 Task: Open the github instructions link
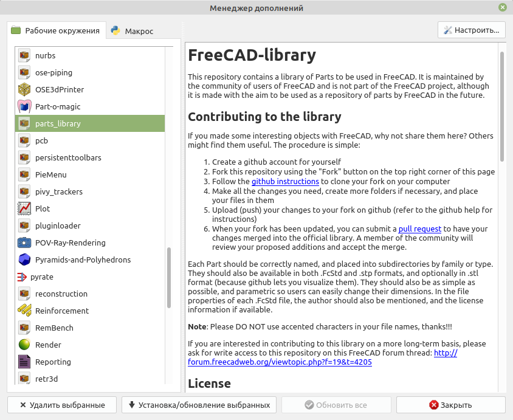click(x=285, y=182)
